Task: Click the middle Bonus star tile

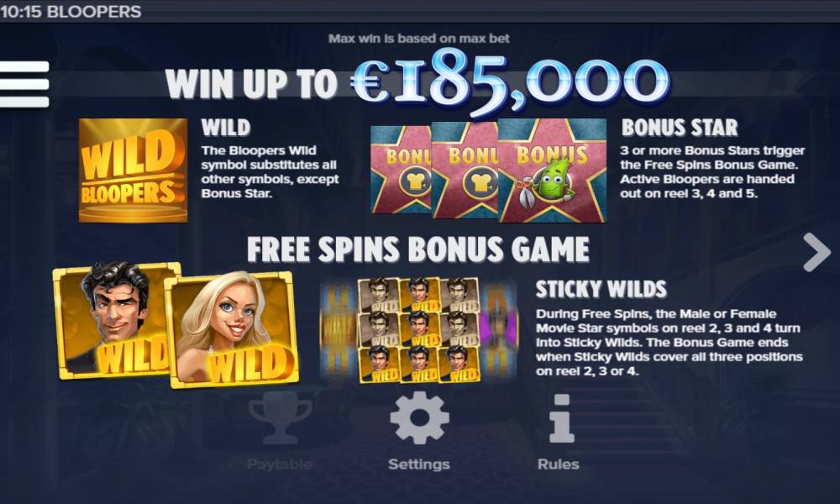Action: (465, 171)
